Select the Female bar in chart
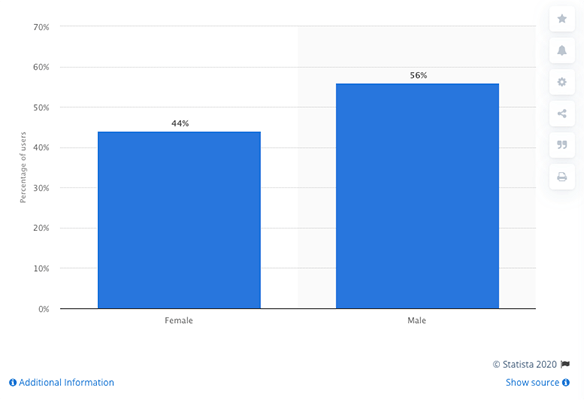This screenshot has width=584, height=400. pyautogui.click(x=179, y=220)
